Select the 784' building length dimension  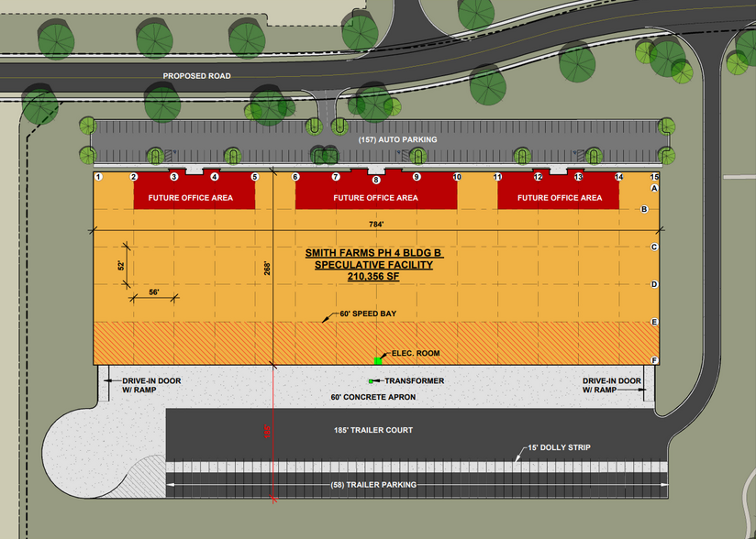[376, 225]
